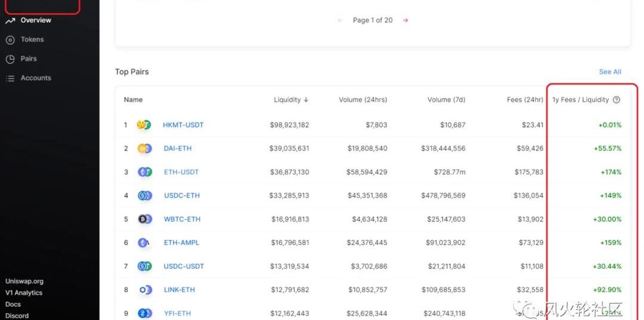Click the help icon beside 1y Fees / Liquidity
Screen dimensions: 644x320
pos(617,100)
